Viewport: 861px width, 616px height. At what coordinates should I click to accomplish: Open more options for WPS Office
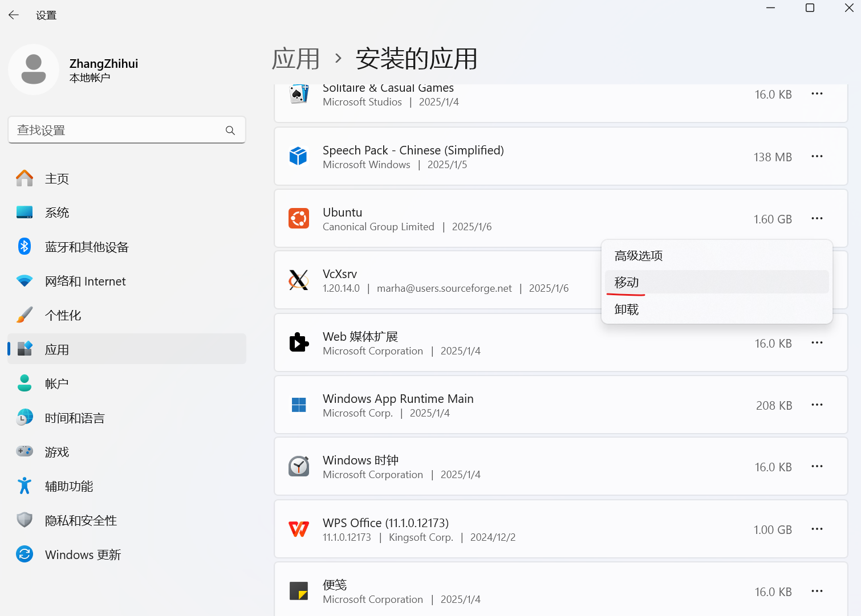click(817, 529)
